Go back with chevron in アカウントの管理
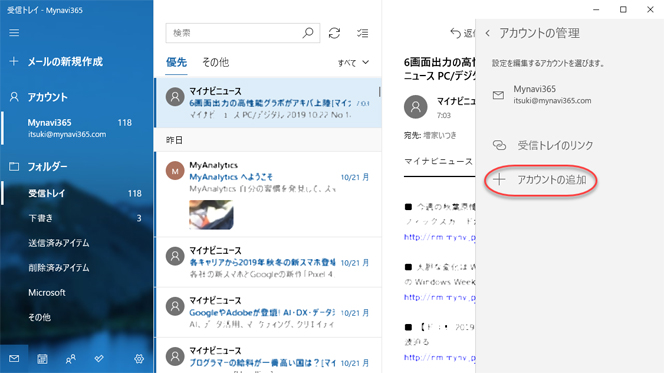664x373 pixels. point(488,33)
